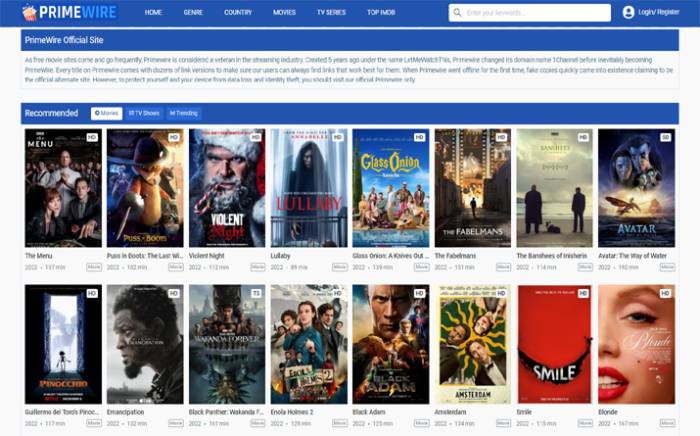Image resolution: width=700 pixels, height=436 pixels.
Task: Select the Movies tab under Recommended
Action: point(106,113)
